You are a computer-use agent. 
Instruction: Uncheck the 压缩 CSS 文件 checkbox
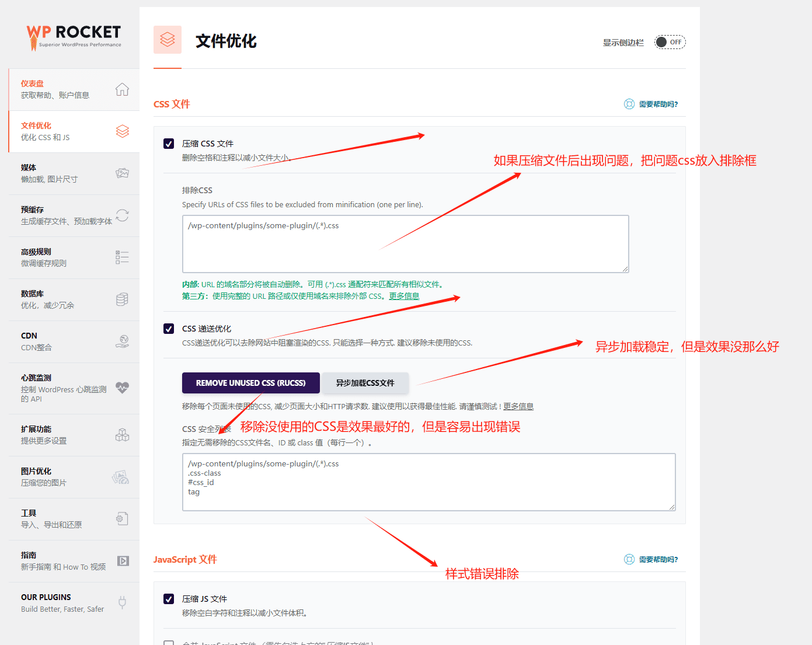point(169,144)
